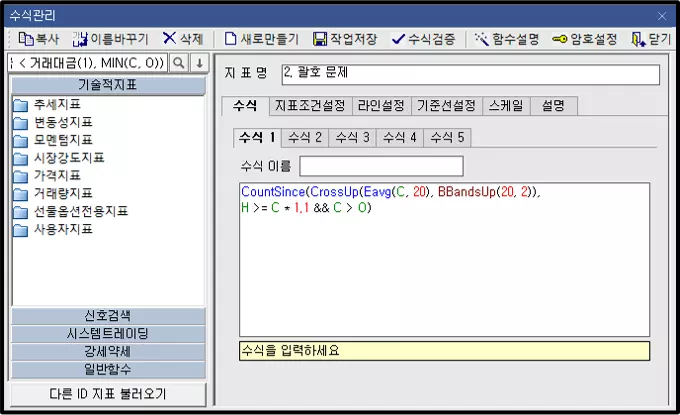Click the down arrow next-result button
The width and height of the screenshot is (680, 415).
[x=199, y=63]
